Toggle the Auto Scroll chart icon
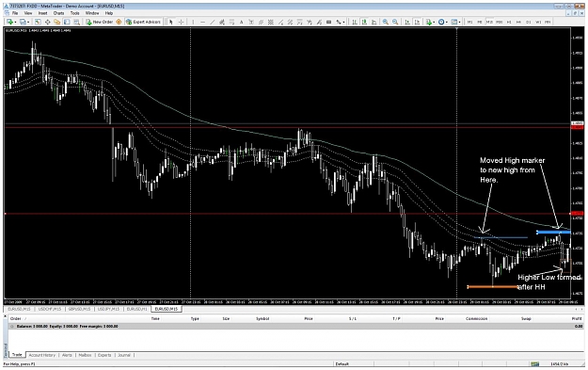The height and width of the screenshot is (370, 588). [x=407, y=23]
